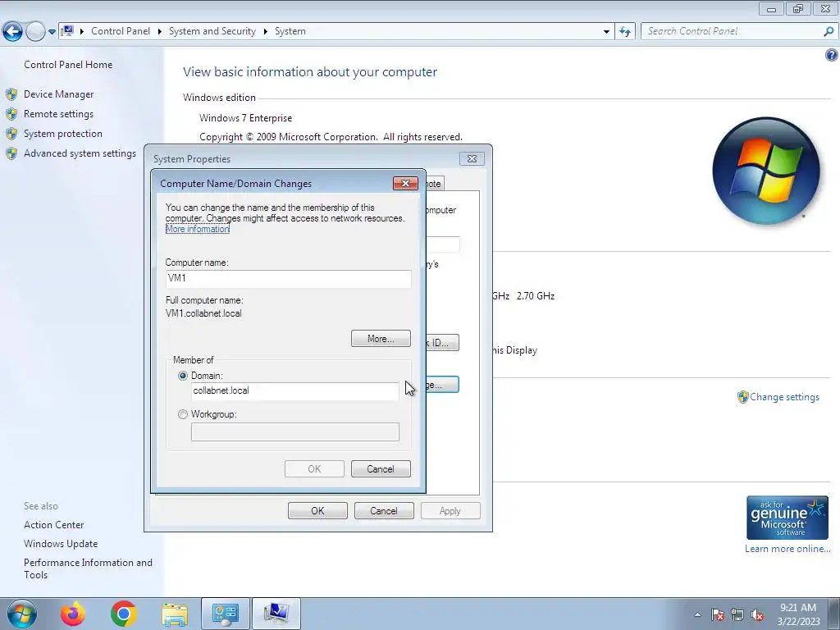Open the address bar history dropdown
840x630 pixels.
[606, 32]
